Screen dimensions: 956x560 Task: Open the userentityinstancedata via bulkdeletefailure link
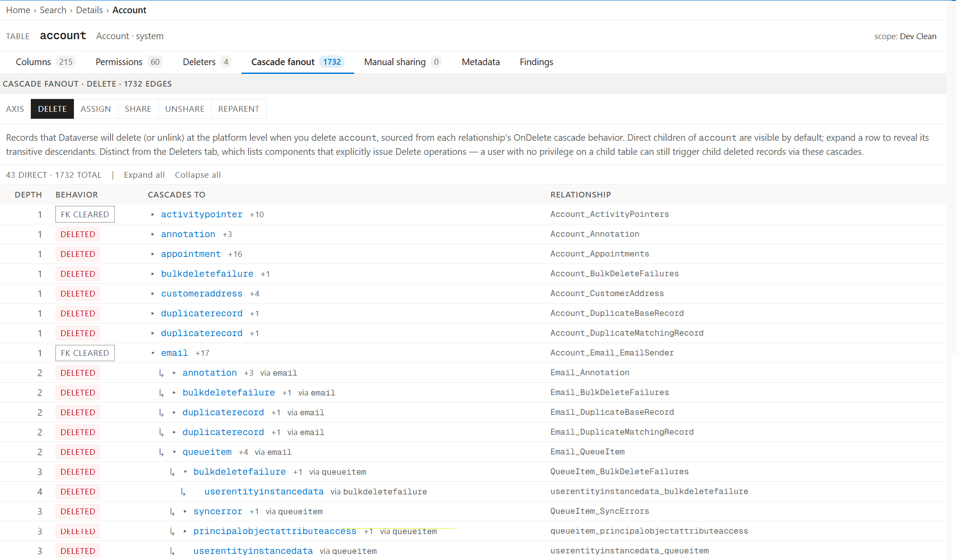[264, 492]
